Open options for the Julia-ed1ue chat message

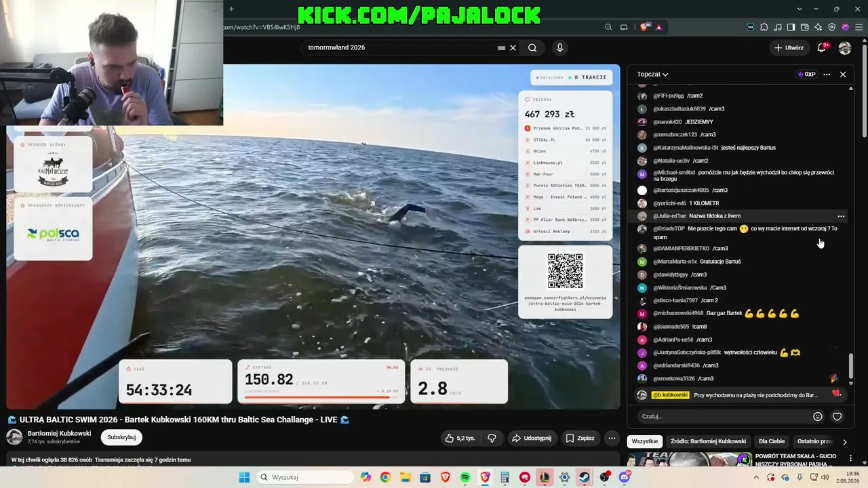click(841, 216)
